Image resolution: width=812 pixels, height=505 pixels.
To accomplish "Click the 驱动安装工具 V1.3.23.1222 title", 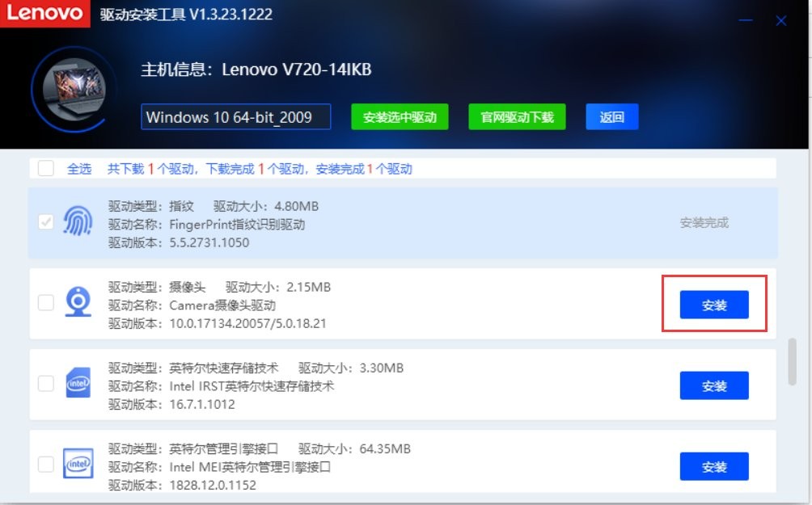I will point(187,14).
